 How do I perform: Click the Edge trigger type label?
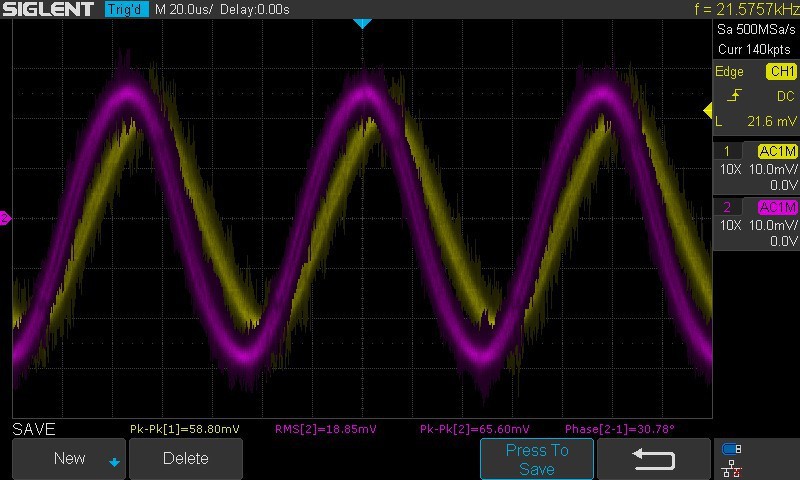click(729, 71)
